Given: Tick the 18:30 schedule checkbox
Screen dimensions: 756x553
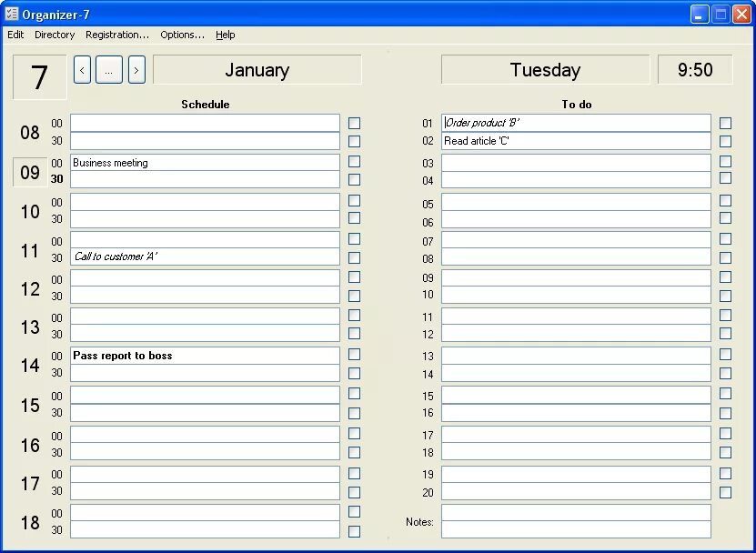Looking at the screenshot, I should [355, 531].
